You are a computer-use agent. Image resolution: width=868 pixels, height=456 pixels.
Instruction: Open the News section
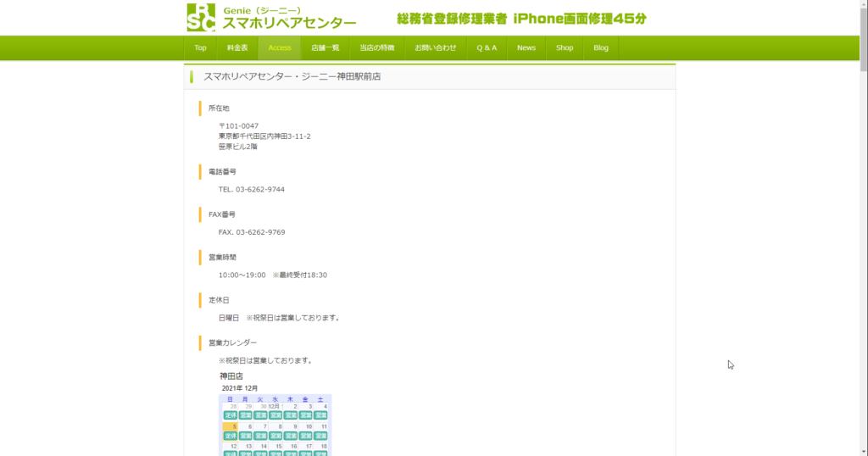point(526,47)
